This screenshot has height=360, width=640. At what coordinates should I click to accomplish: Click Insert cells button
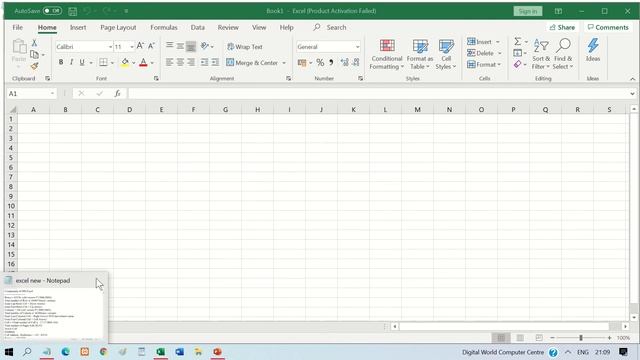point(480,42)
